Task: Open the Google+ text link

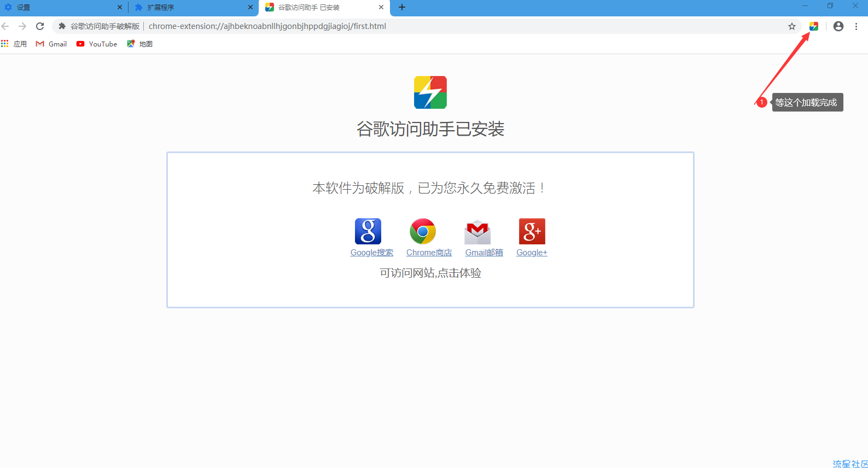Action: (x=532, y=253)
